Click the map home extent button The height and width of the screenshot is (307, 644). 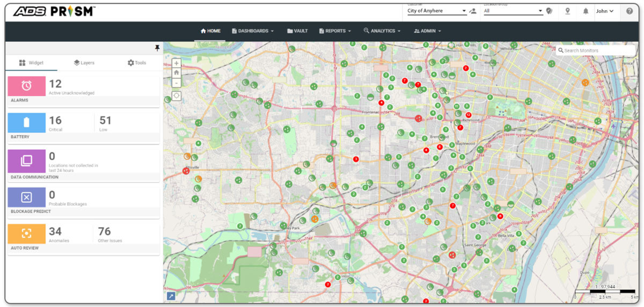click(177, 72)
